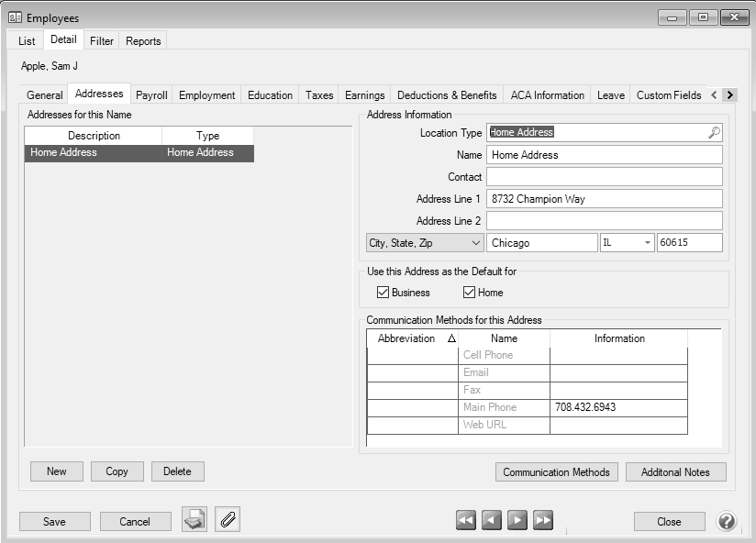The width and height of the screenshot is (756, 543).
Task: Open Communication Methods button
Action: tap(556, 472)
